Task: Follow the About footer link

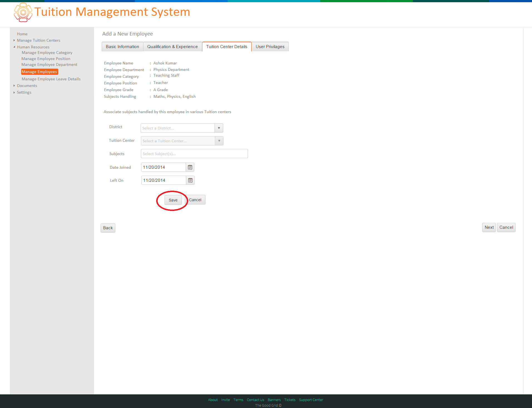Action: [x=213, y=400]
